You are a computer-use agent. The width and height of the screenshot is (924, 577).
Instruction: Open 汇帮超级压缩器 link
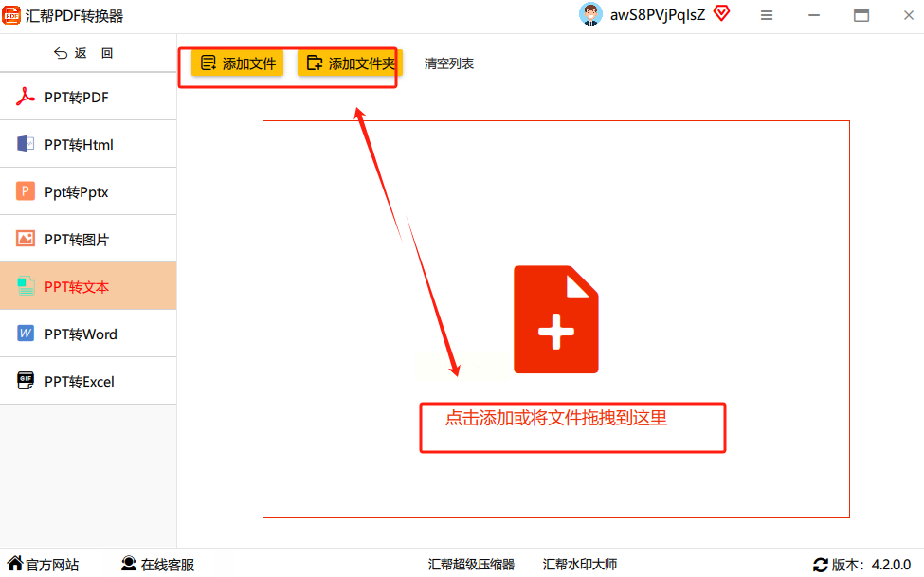tap(471, 564)
